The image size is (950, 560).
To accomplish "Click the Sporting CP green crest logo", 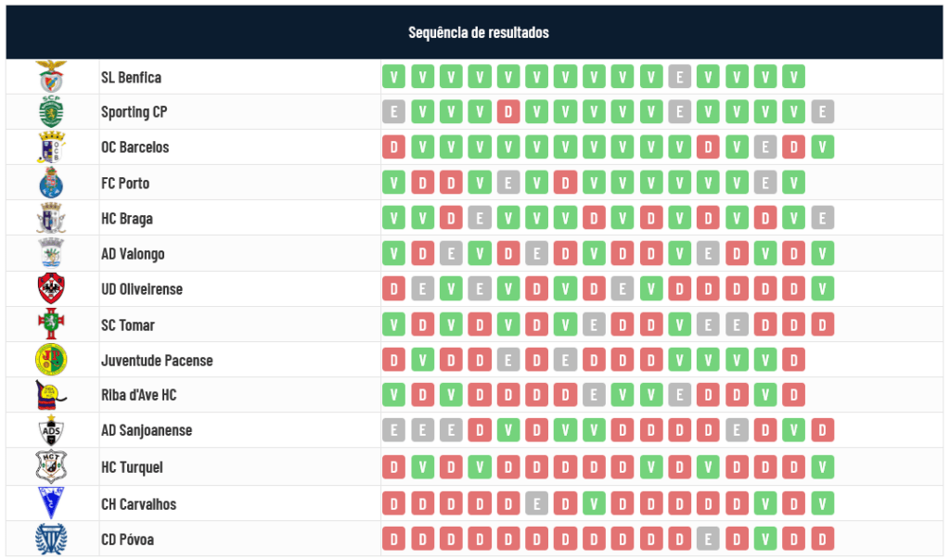I will click(51, 112).
